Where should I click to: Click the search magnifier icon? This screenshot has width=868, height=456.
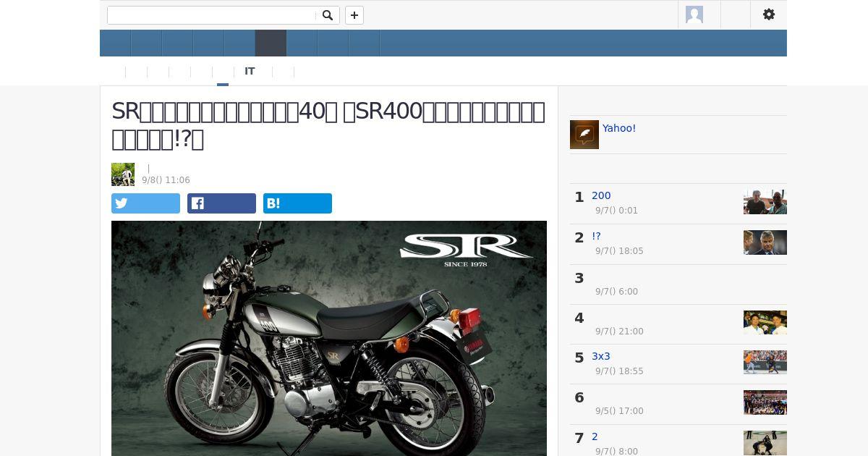[x=327, y=15]
